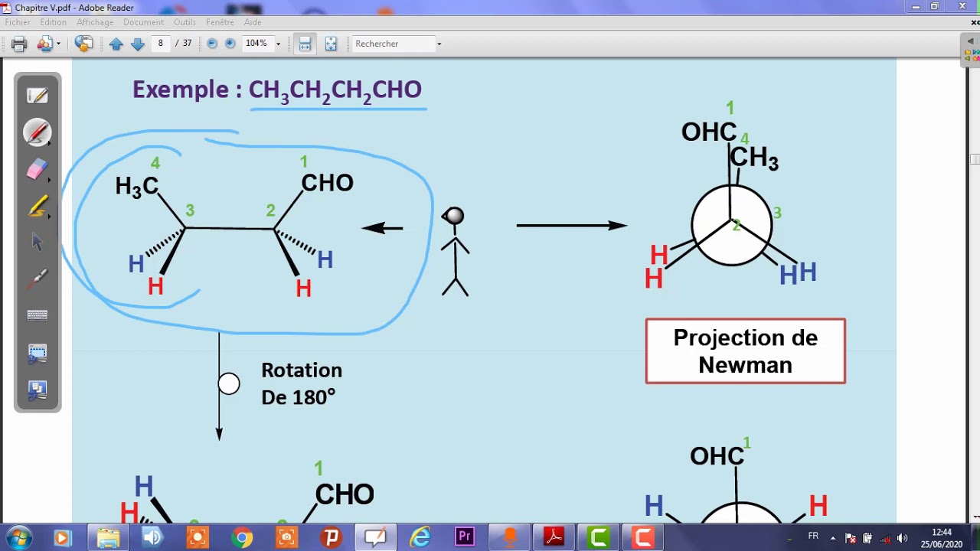Show hidden system tray icons

(833, 537)
